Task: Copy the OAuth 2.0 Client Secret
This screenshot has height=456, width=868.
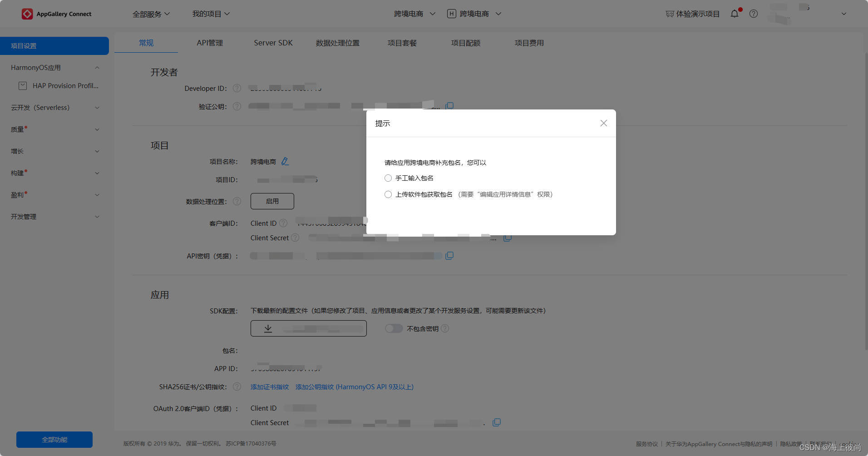Action: click(x=497, y=422)
